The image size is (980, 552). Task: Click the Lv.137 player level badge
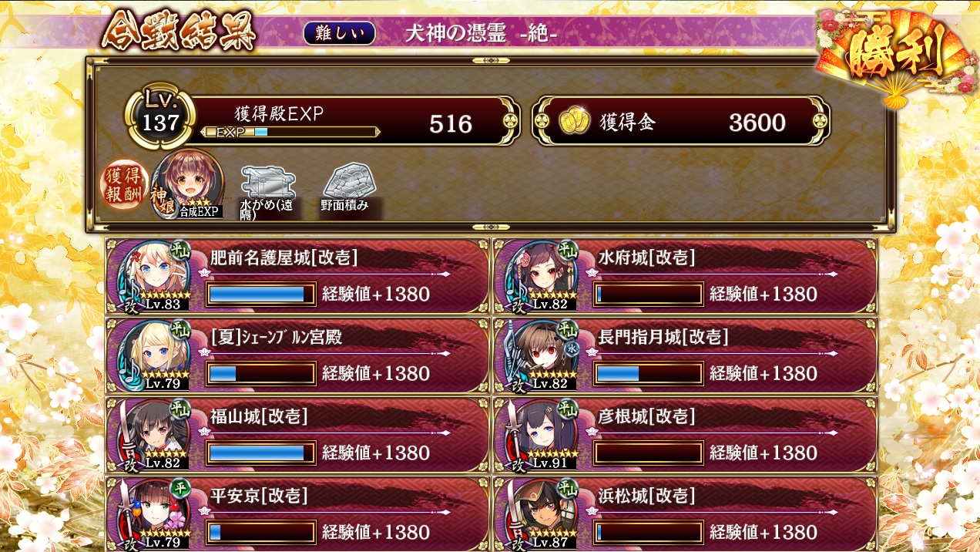(160, 116)
